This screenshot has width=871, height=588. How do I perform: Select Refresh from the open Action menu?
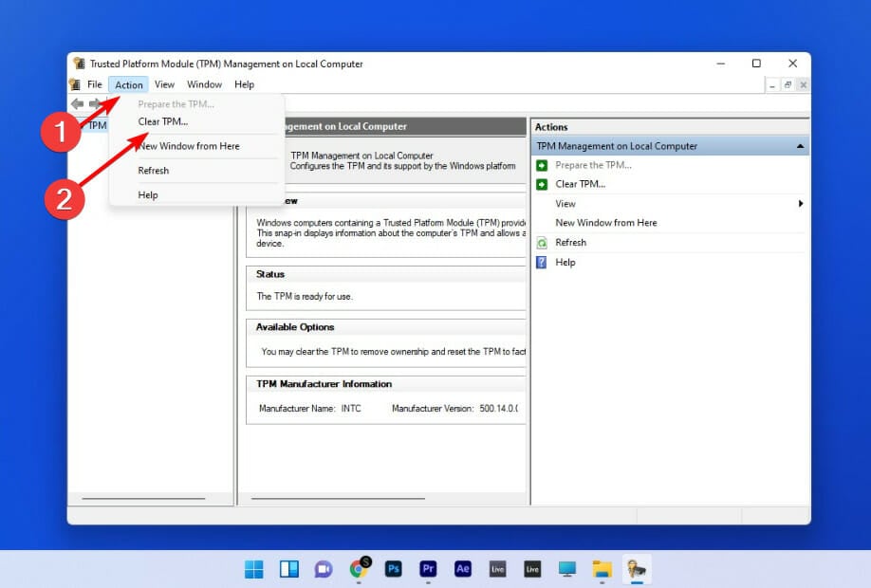click(x=153, y=170)
